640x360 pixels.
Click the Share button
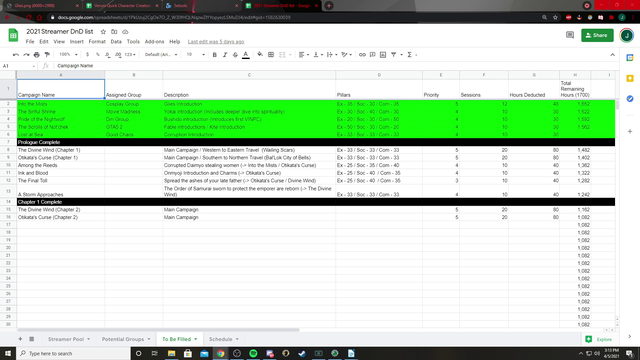597,36
